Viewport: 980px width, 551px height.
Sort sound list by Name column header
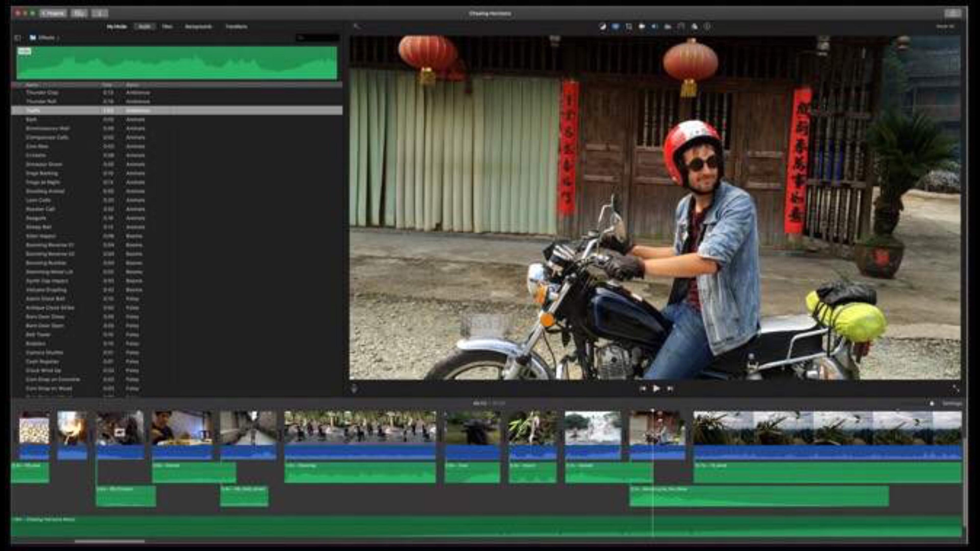click(x=32, y=85)
